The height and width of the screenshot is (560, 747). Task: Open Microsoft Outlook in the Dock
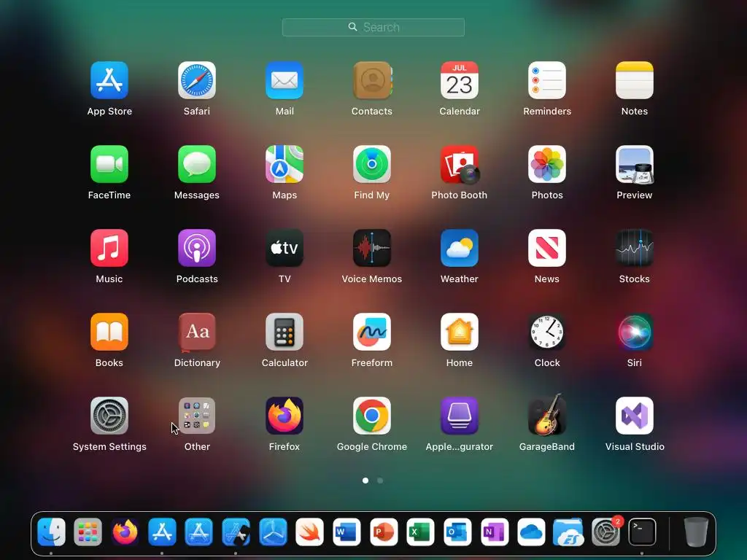pyautogui.click(x=457, y=532)
